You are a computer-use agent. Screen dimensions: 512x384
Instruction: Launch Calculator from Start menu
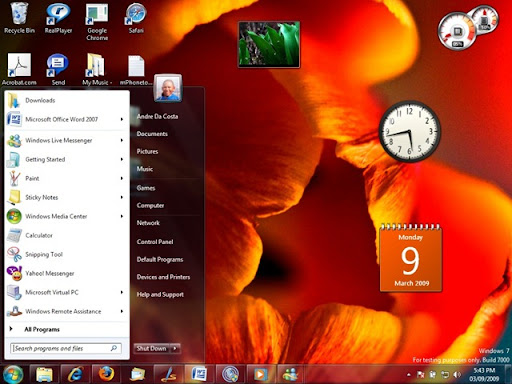67,235
